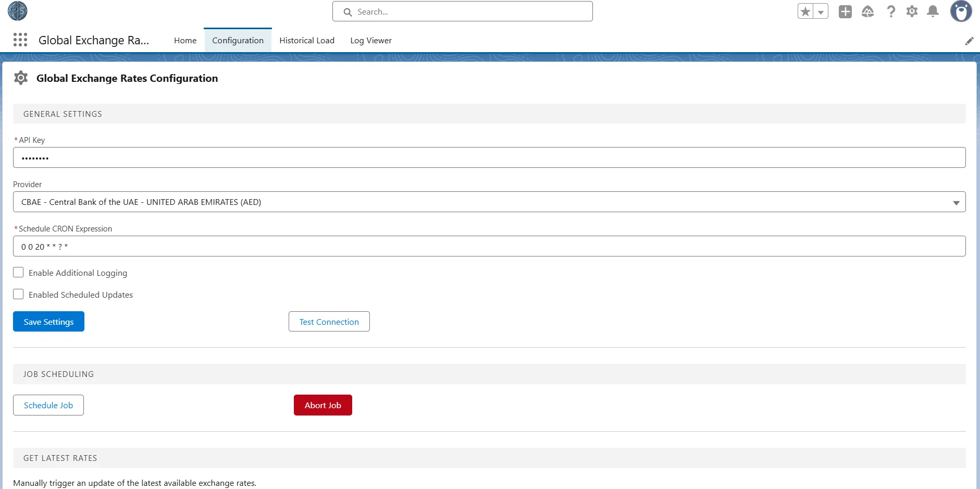The image size is (980, 489).
Task: Open the Favorites star icon
Action: [x=805, y=11]
